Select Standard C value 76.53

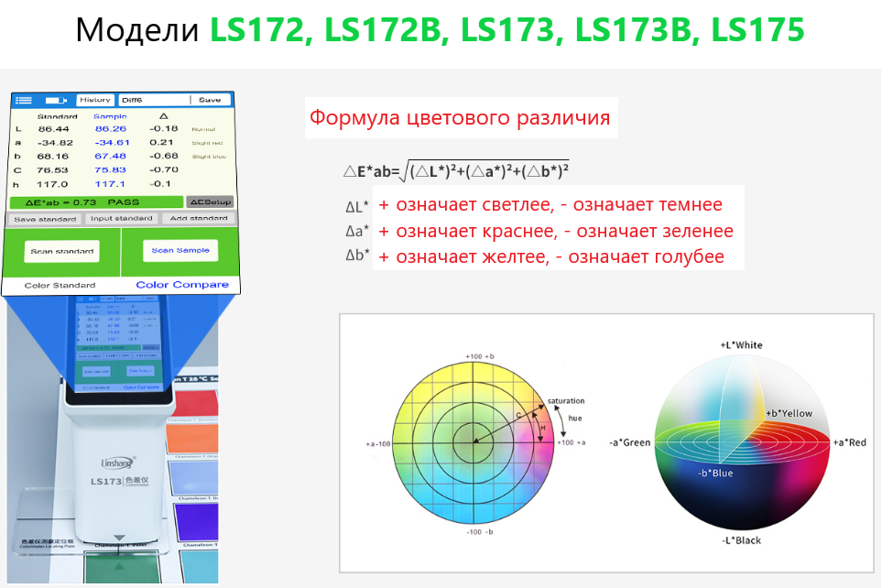point(53,170)
